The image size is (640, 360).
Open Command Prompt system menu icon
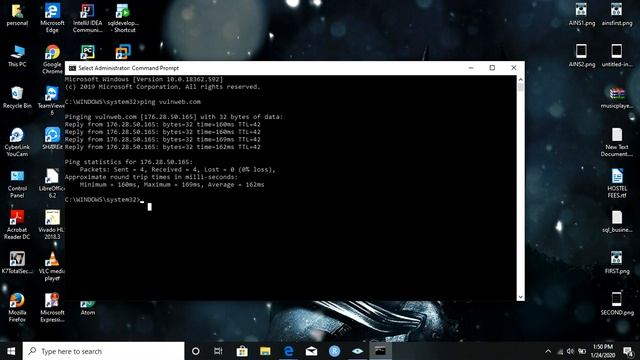pyautogui.click(x=72, y=68)
